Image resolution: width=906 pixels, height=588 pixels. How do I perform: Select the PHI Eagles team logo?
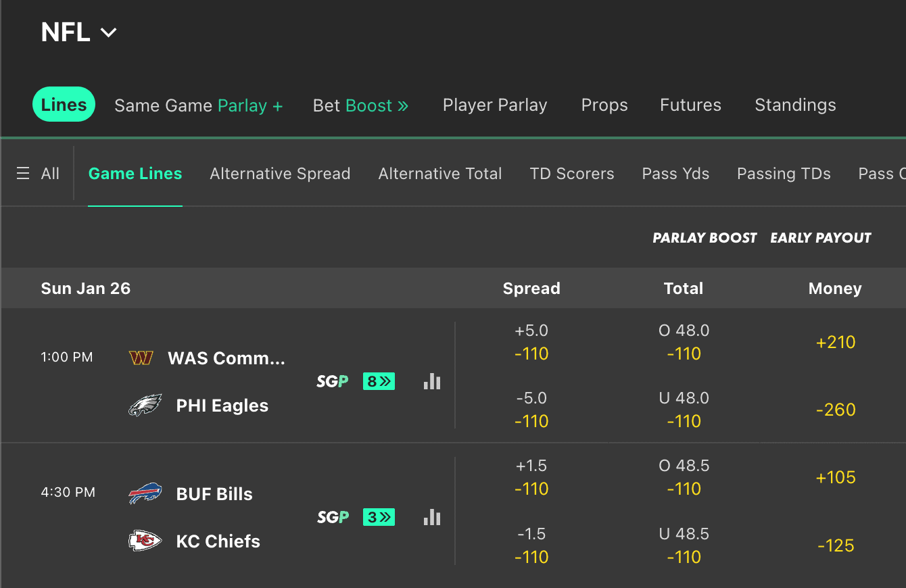pyautogui.click(x=144, y=405)
